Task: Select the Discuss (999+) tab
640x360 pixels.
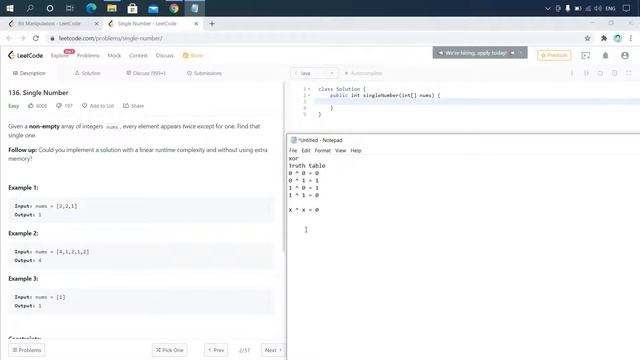Action: 146,73
